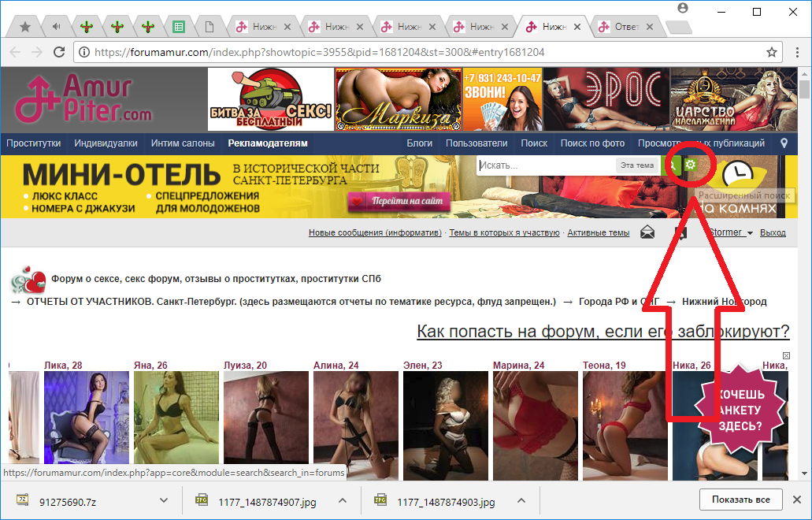Expand the Stormer user dropdown
This screenshot has width=812, height=520.
(x=750, y=233)
